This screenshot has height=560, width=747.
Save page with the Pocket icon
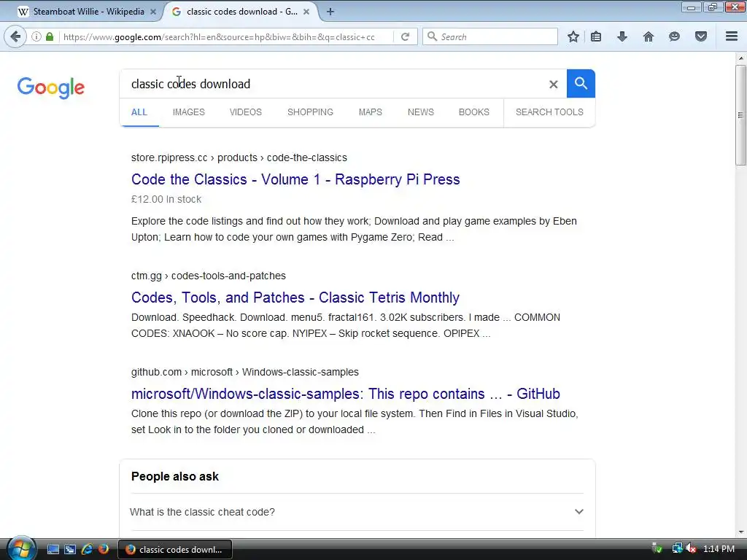click(x=701, y=36)
